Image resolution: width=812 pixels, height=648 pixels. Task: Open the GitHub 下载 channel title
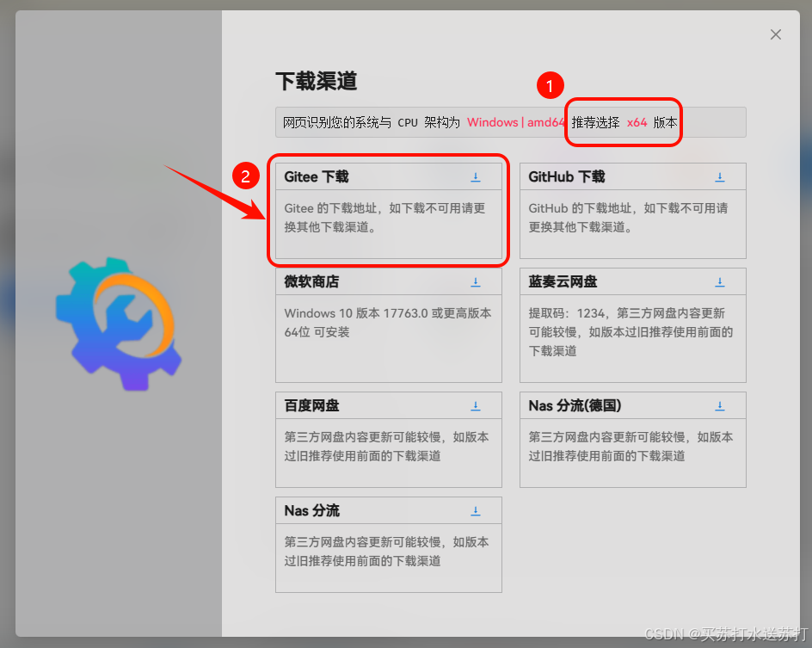click(567, 176)
